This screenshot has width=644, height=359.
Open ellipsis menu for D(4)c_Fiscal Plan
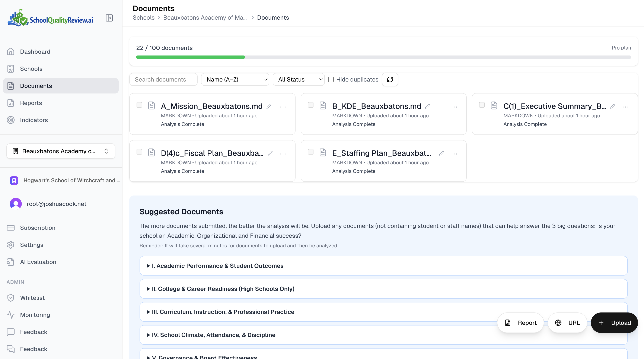click(283, 154)
